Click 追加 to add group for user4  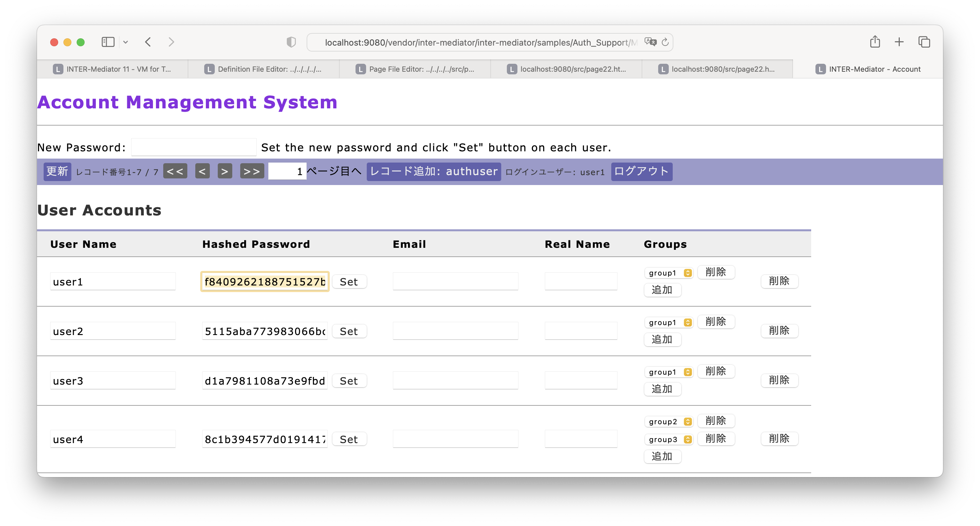662,456
